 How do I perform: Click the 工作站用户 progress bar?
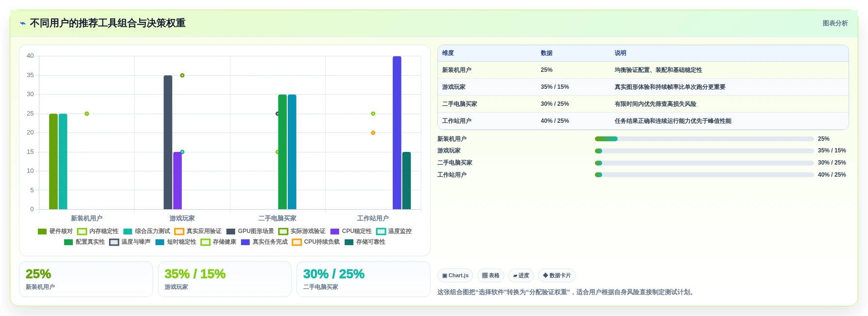pos(704,175)
